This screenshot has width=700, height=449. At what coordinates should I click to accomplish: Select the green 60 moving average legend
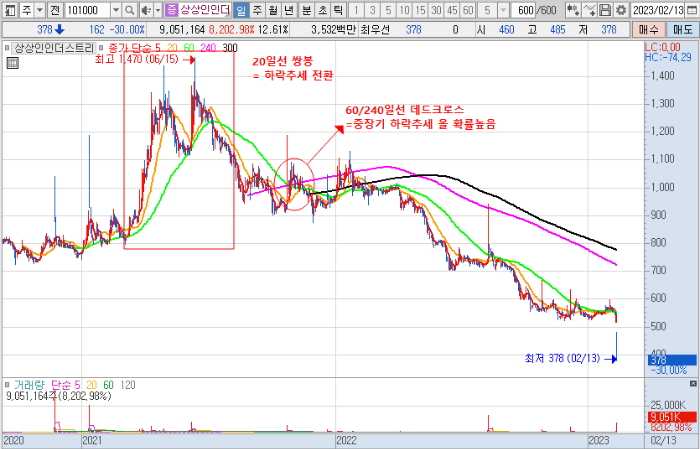pyautogui.click(x=189, y=48)
